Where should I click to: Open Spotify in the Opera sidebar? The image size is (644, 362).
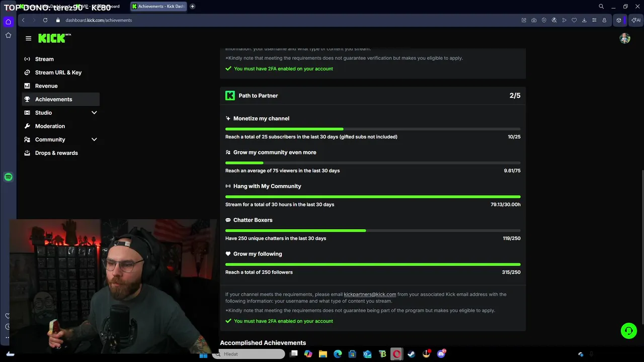tap(8, 177)
